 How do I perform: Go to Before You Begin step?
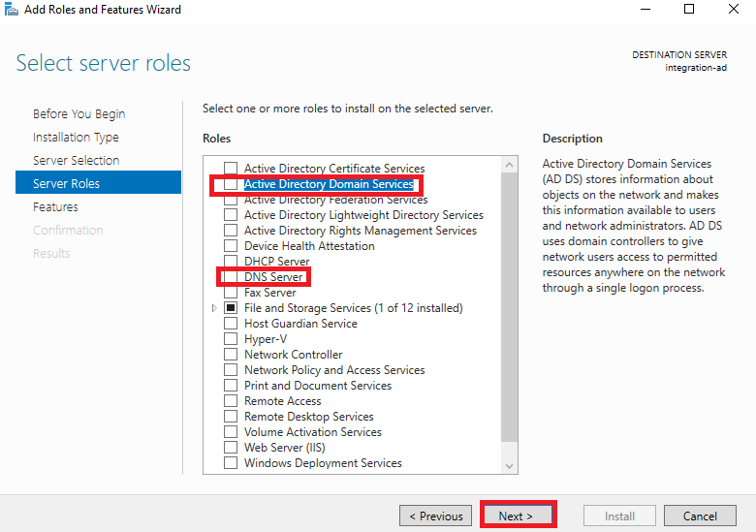point(79,113)
